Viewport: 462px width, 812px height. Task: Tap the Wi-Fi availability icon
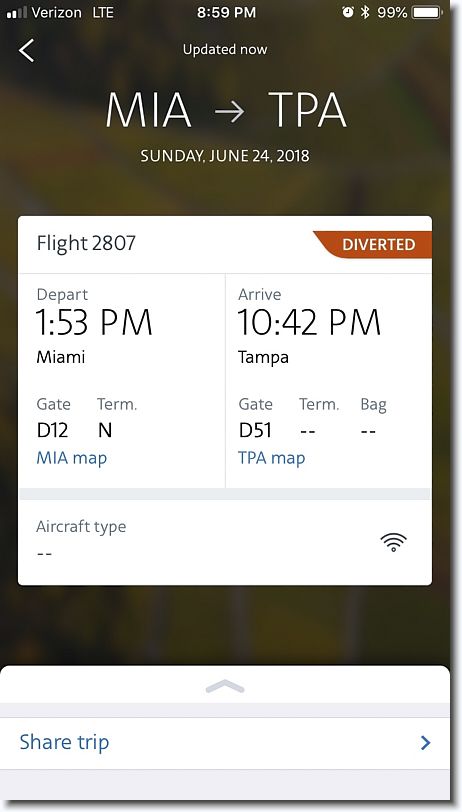click(x=393, y=542)
